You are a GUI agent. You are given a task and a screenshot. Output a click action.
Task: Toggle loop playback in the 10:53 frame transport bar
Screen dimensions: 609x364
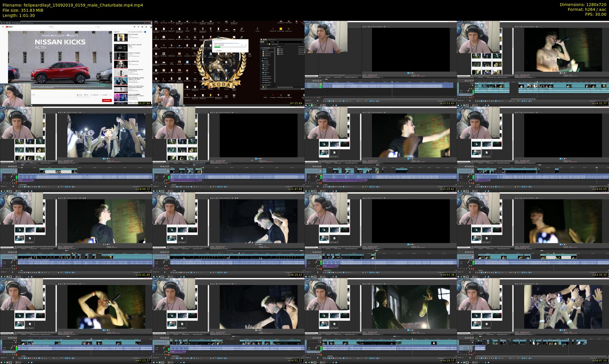pyautogui.click(x=325, y=101)
